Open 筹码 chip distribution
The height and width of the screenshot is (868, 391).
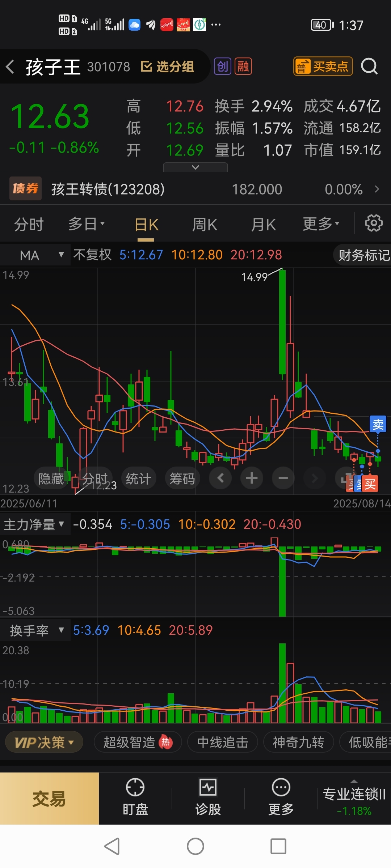tap(182, 478)
